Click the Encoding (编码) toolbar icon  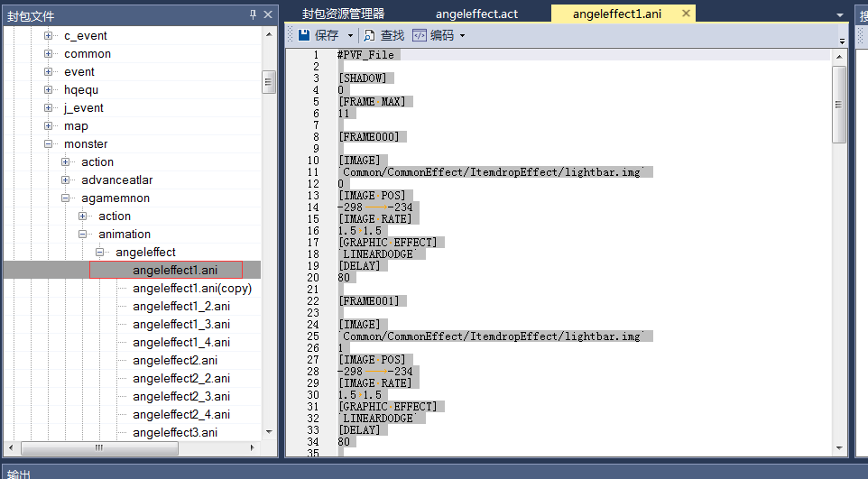tap(420, 35)
